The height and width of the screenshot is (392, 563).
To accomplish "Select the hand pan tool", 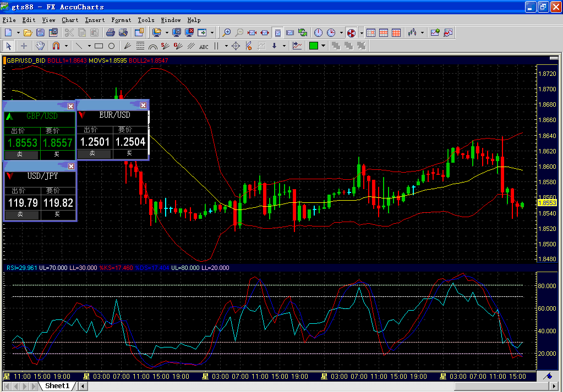I will coord(40,46).
